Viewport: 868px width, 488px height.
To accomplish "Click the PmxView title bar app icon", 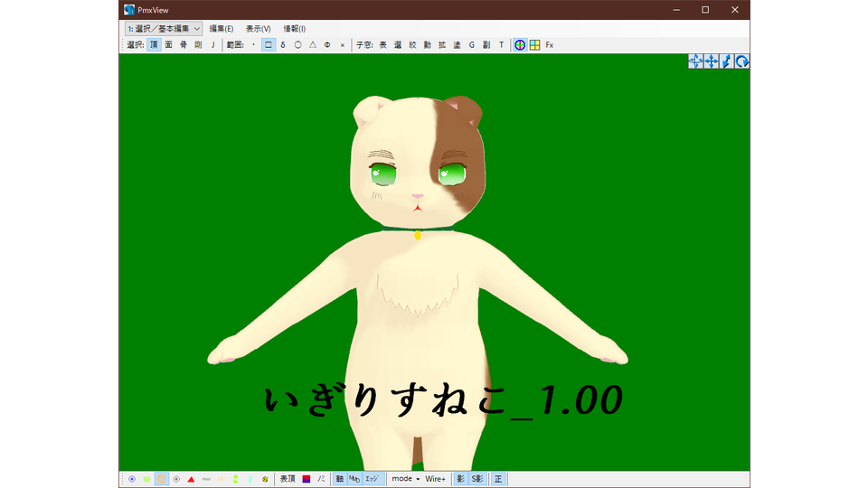I will tap(129, 9).
